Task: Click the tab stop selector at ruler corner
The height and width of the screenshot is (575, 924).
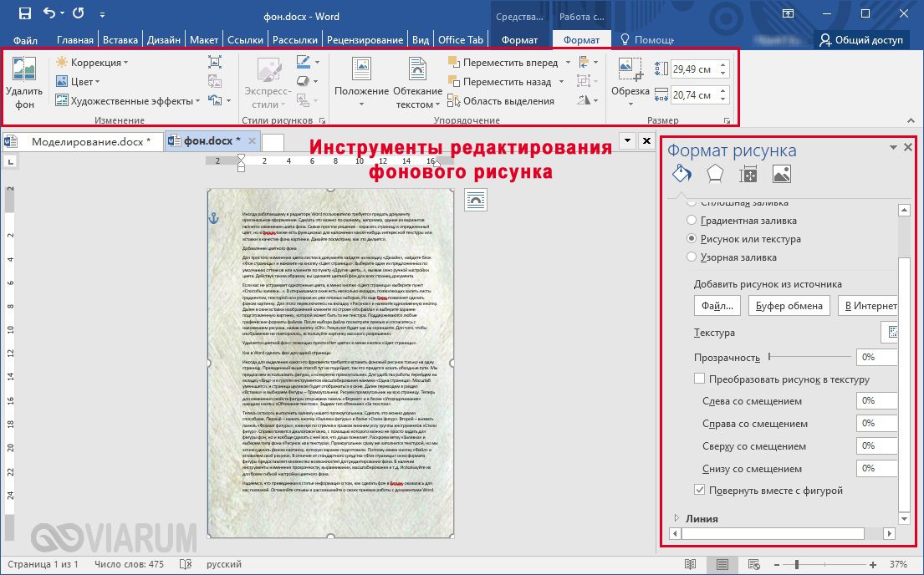Action: tap(11, 161)
